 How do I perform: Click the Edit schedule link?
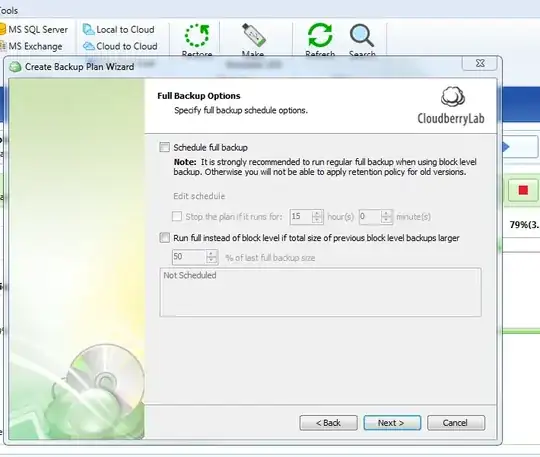tap(199, 196)
